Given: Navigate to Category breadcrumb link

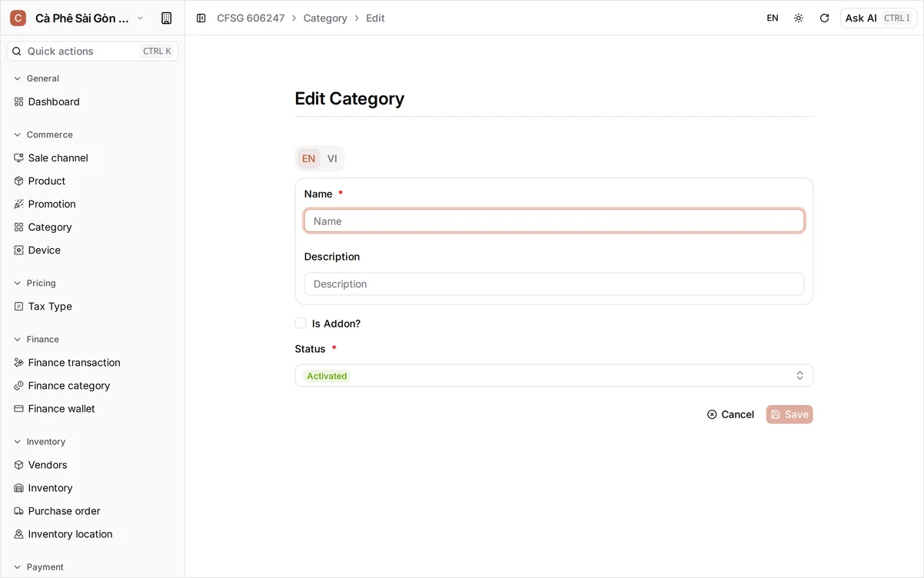Looking at the screenshot, I should tap(325, 18).
